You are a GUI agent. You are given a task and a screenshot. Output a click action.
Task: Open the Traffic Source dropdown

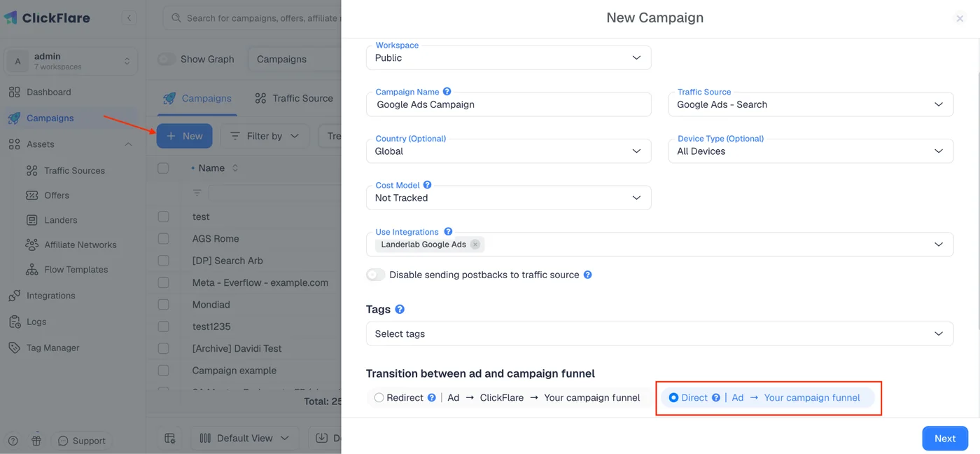[x=811, y=104]
